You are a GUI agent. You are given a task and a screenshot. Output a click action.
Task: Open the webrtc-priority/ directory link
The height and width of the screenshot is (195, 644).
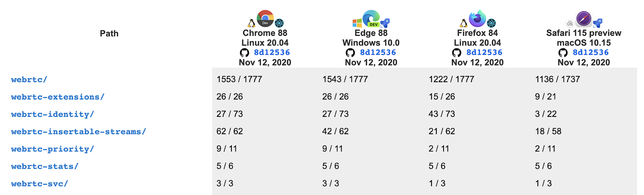(52, 149)
